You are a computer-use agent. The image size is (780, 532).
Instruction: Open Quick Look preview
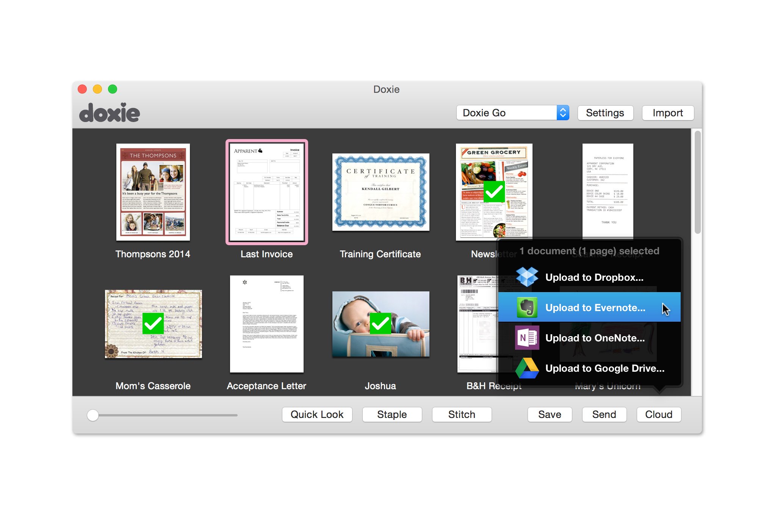pyautogui.click(x=317, y=415)
